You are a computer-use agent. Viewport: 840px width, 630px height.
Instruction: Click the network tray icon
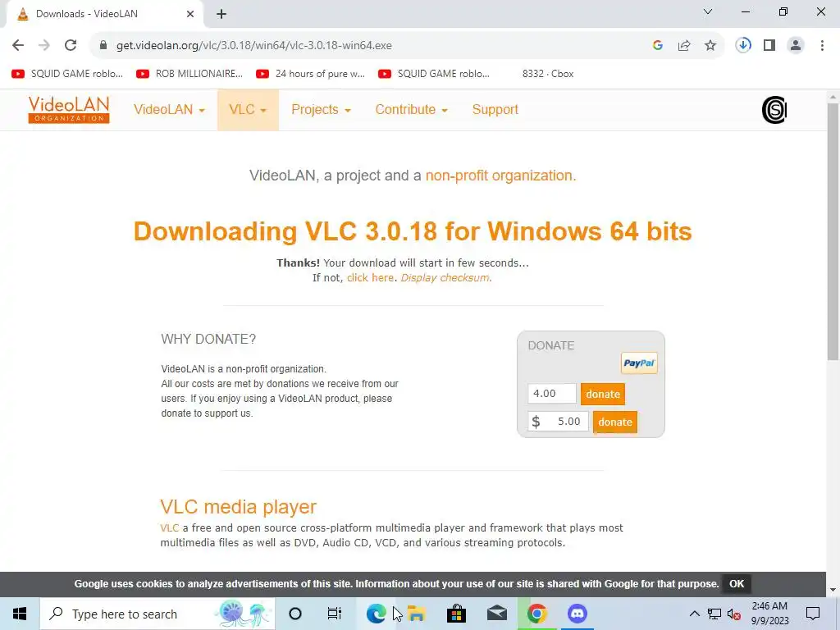point(714,614)
